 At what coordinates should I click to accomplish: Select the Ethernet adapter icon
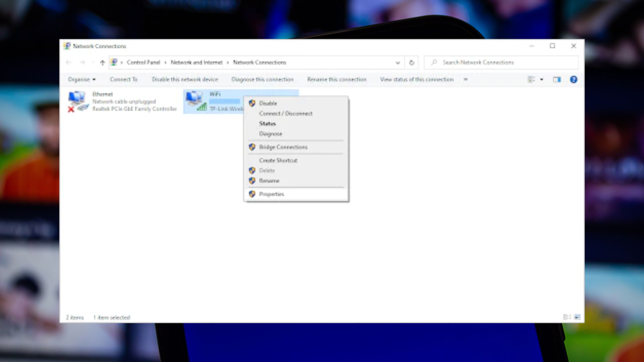78,102
